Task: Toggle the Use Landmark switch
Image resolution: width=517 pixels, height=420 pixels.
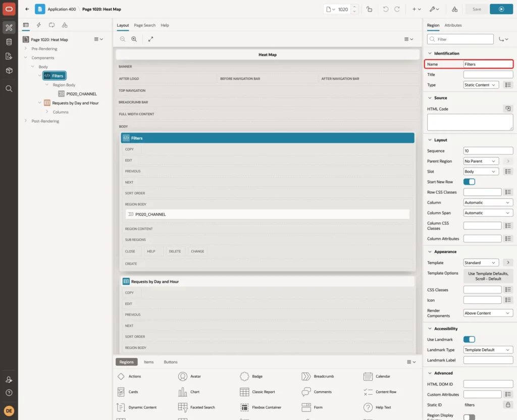Action: coord(469,339)
